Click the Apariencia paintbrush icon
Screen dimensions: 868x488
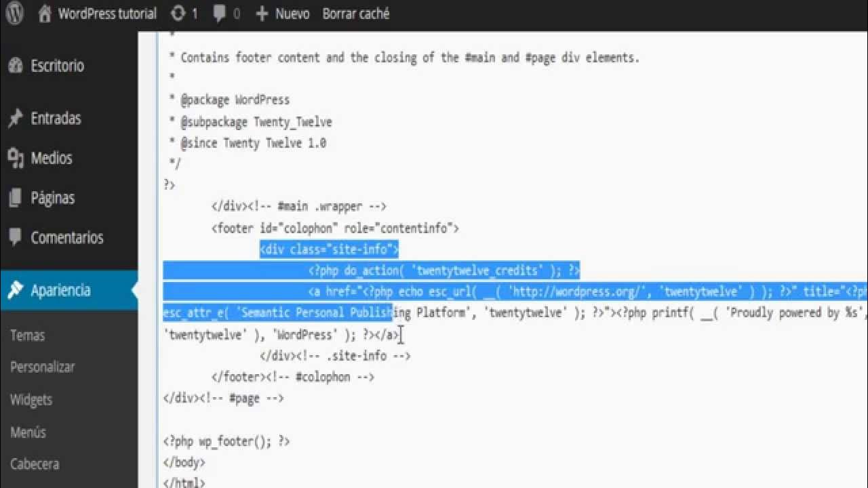coord(16,290)
